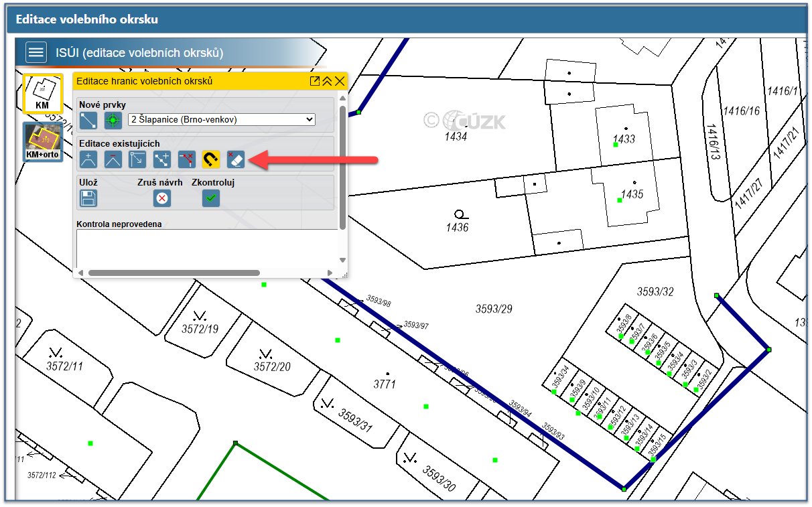Click the panel's vertical scrollbar
This screenshot has height=507, width=812.
(343, 167)
